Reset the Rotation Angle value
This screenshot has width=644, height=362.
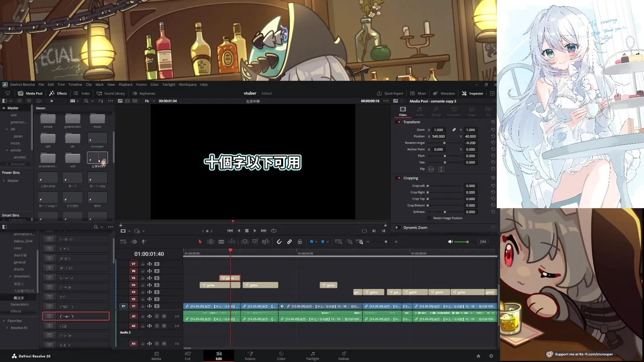[x=493, y=143]
